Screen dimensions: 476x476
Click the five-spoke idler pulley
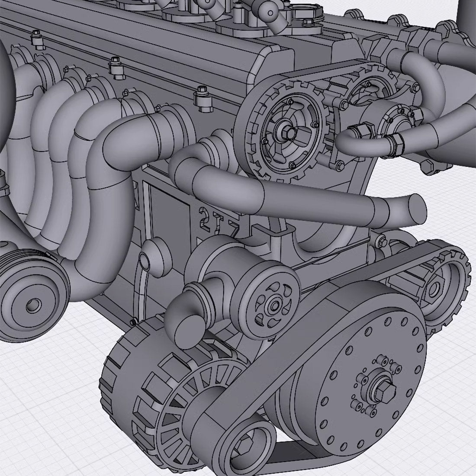273,303
